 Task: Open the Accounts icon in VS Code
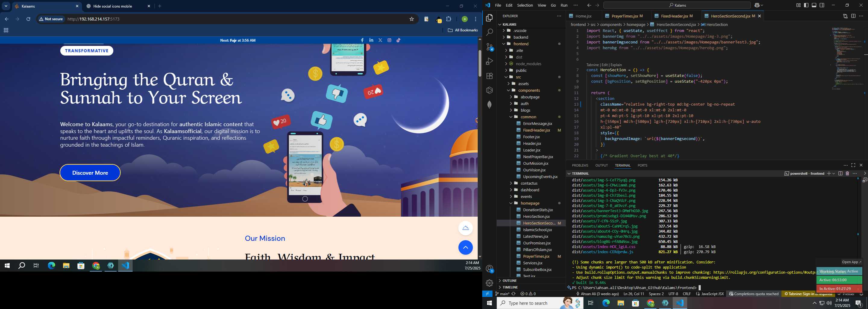click(489, 269)
